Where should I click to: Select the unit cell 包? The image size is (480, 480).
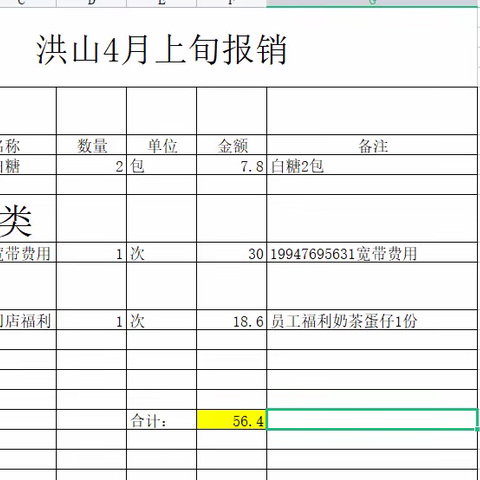click(162, 165)
